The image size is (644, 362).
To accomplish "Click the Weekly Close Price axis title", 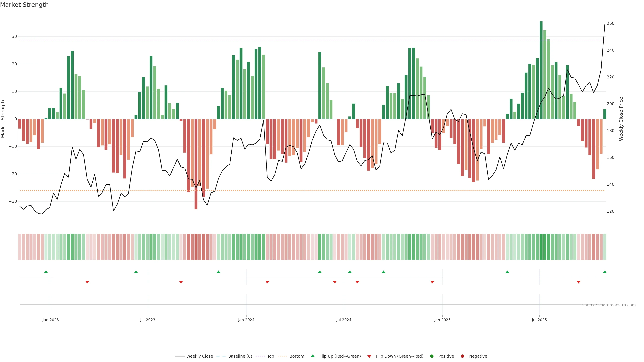I will coord(621,119).
